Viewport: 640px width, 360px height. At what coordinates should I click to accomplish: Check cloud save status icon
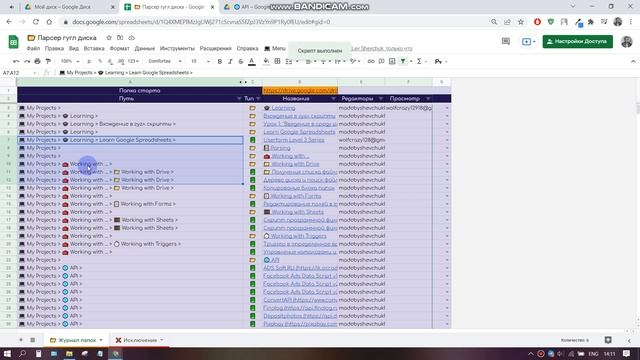[x=131, y=38]
